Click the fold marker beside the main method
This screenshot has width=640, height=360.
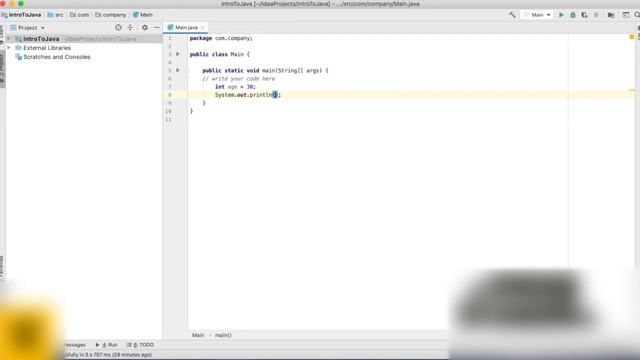click(188, 70)
